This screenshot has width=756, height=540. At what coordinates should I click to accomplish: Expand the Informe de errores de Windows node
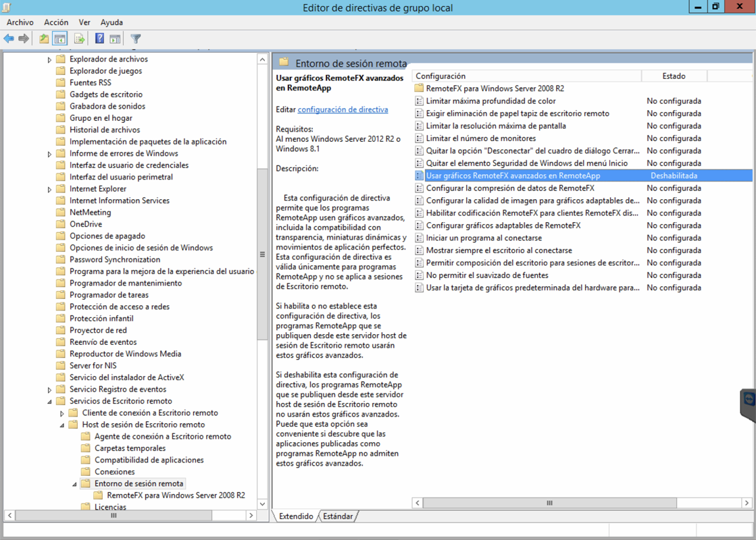[49, 154]
